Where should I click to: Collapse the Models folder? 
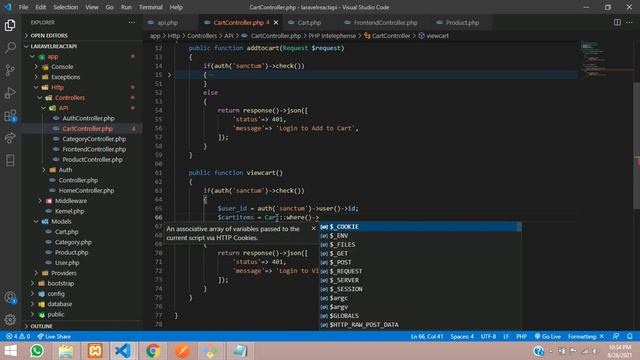[82, 221]
